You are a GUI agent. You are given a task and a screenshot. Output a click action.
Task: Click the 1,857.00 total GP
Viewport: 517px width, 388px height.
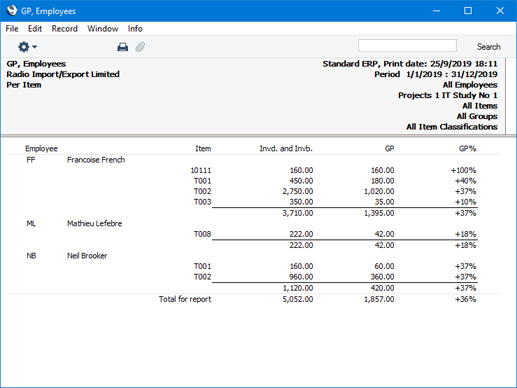coord(379,299)
